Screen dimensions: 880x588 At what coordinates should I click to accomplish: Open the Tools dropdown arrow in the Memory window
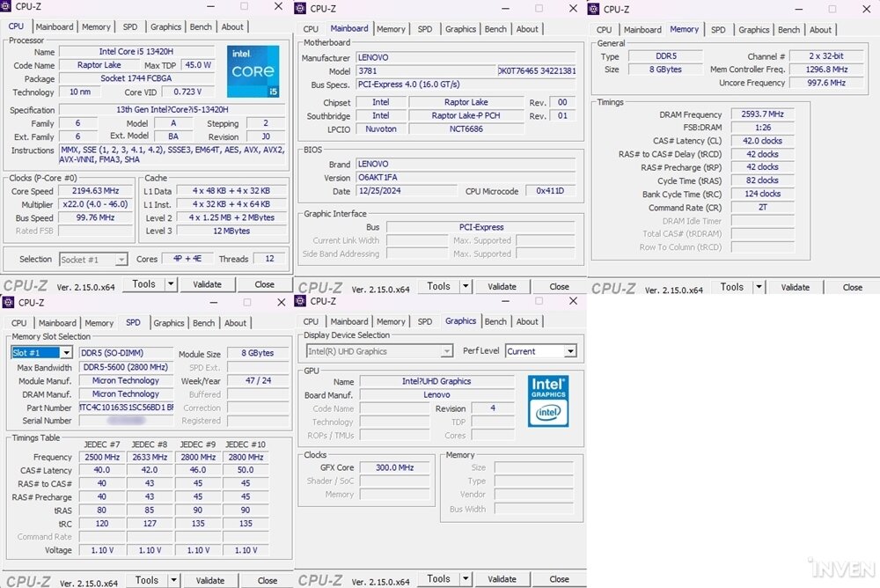(759, 287)
